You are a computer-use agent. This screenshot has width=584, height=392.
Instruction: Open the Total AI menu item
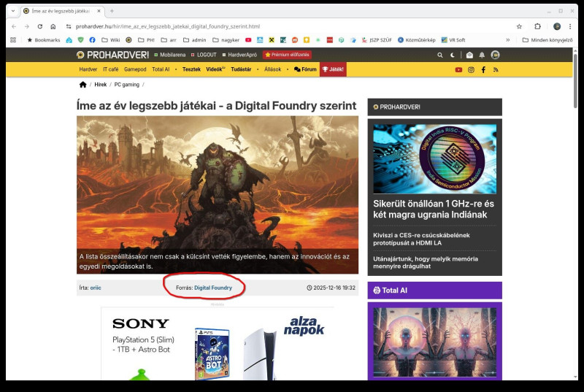pos(161,69)
